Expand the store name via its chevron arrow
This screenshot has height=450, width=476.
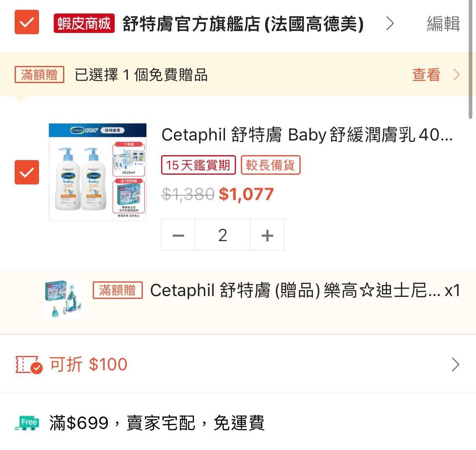[x=390, y=24]
